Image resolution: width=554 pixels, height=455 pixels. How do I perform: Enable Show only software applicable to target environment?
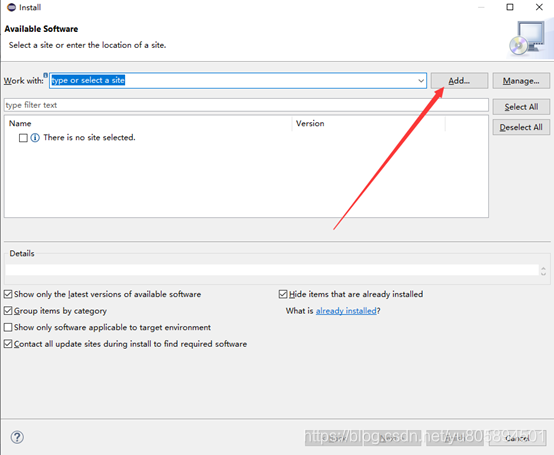pyautogui.click(x=8, y=327)
